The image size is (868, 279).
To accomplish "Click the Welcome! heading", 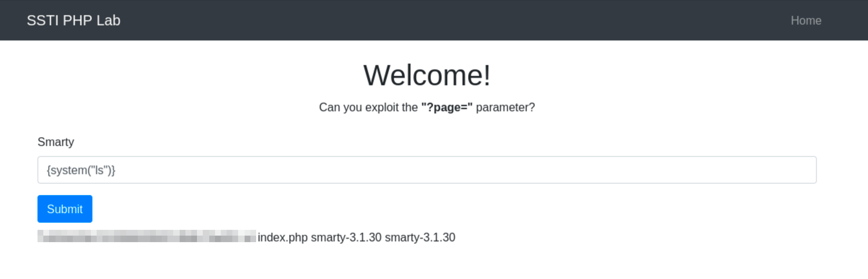I will point(427,76).
